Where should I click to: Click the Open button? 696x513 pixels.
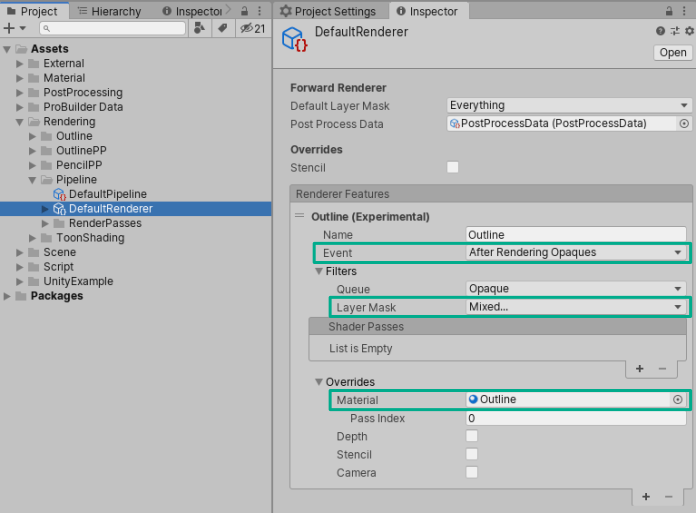pyautogui.click(x=672, y=53)
